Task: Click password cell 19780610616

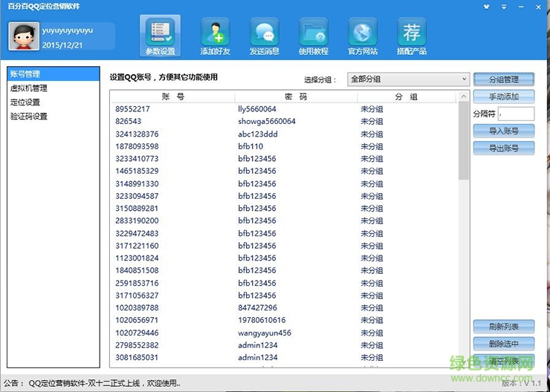Action: click(x=262, y=320)
